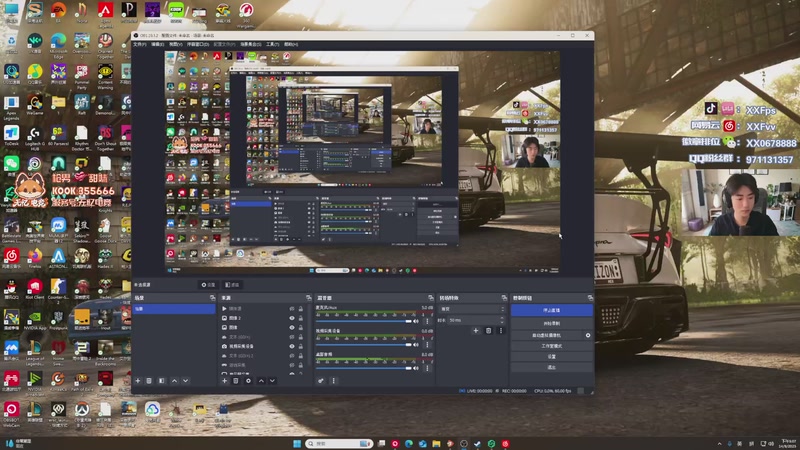Open 场景集合(S) menu in OBS
The width and height of the screenshot is (800, 450).
[x=251, y=44]
